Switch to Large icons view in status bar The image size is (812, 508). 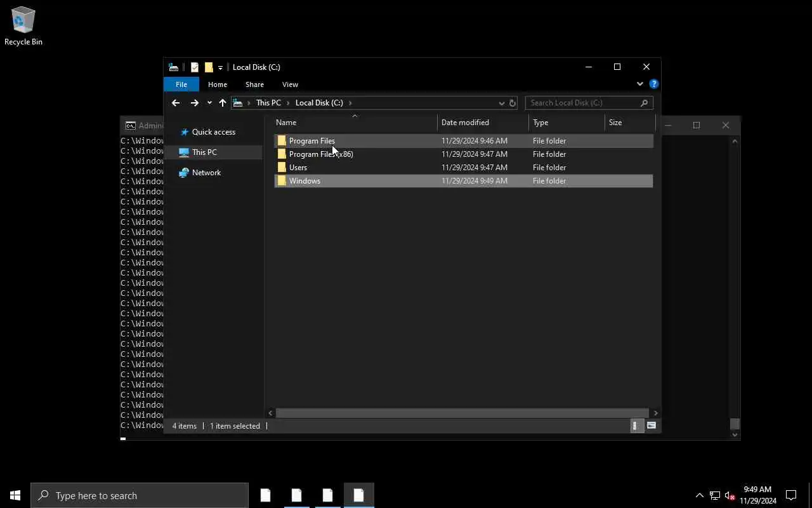(x=652, y=426)
